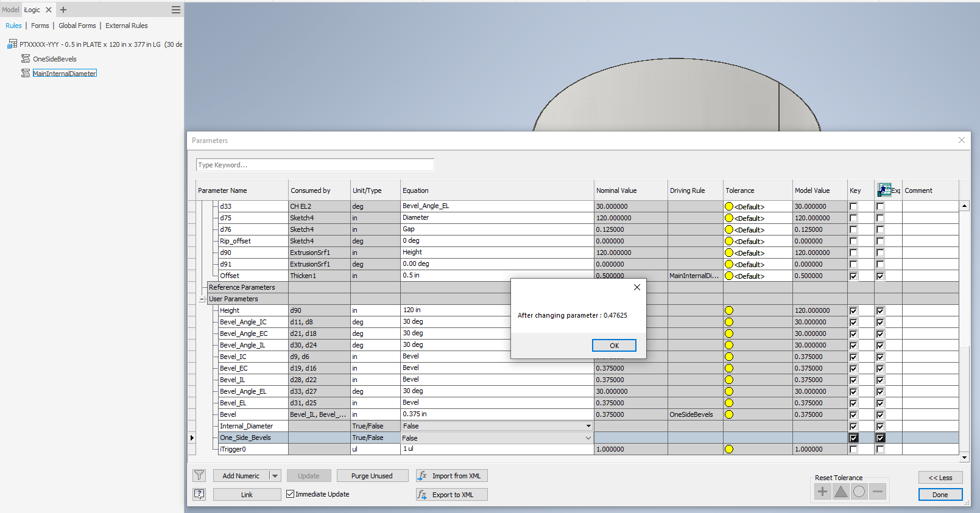This screenshot has width=980, height=513.
Task: Click the plus Reset Tolerance icon
Action: (822, 492)
